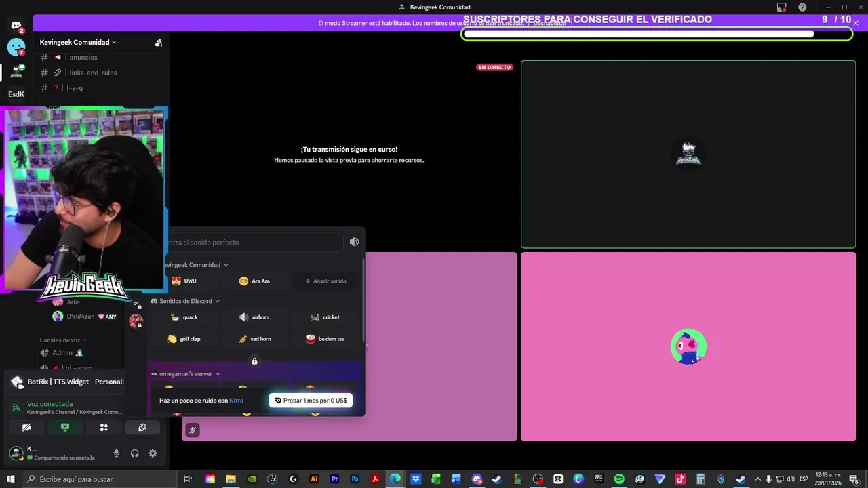The width and height of the screenshot is (868, 488).
Task: Collapse Kevingeek Comunidad sounds section
Action: point(195,265)
